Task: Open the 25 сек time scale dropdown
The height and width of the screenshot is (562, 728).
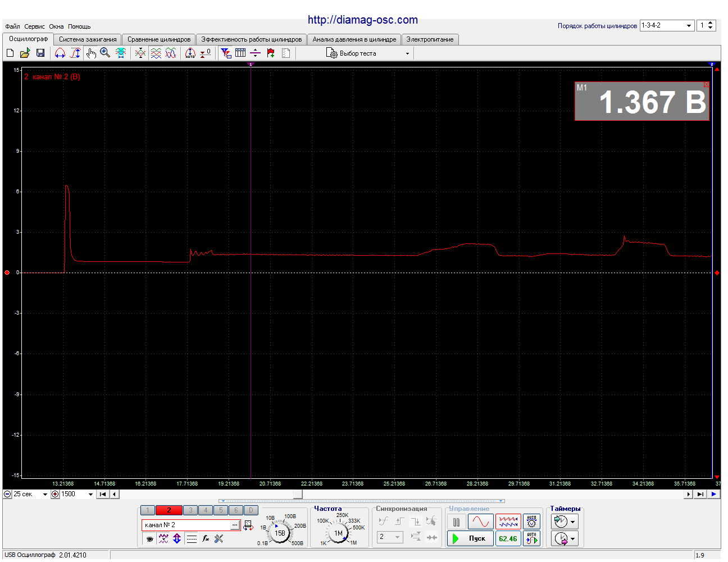Action: (30, 494)
